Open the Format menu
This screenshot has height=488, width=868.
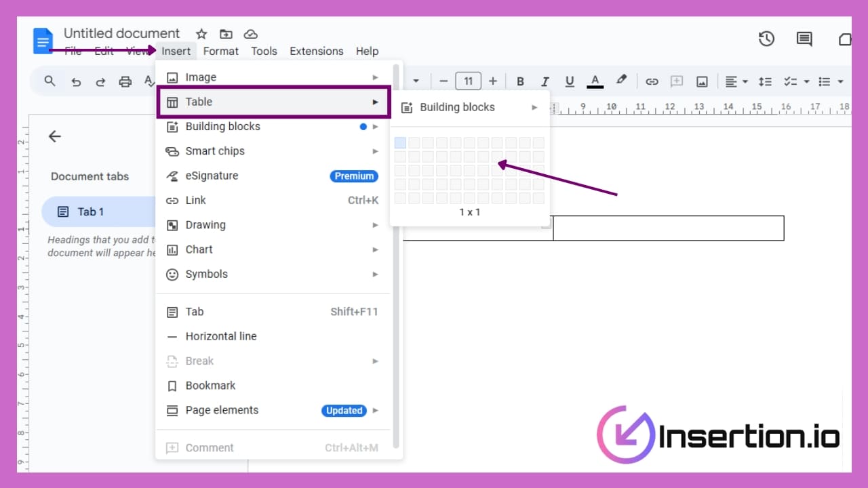click(x=220, y=51)
